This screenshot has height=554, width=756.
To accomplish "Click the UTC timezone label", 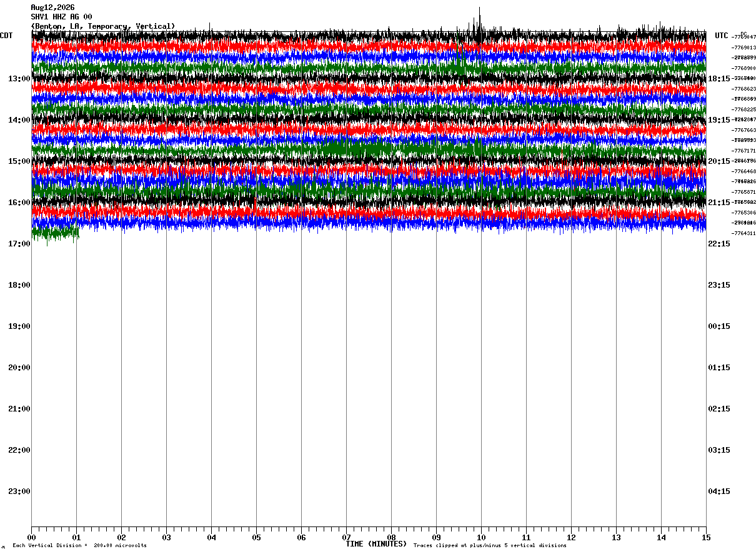I will click(x=722, y=36).
